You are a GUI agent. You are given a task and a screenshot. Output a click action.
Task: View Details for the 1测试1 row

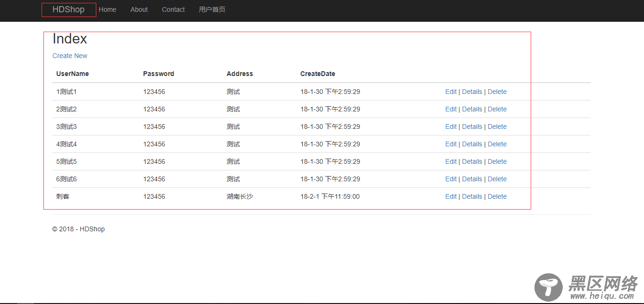tap(472, 92)
